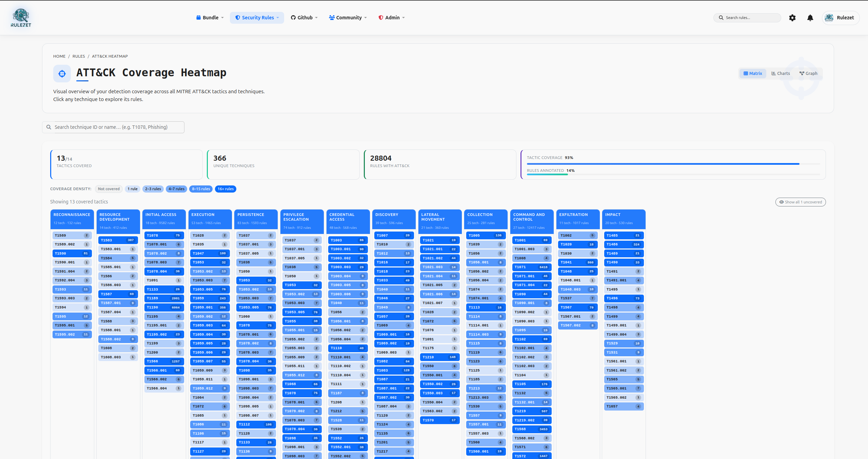This screenshot has height=459, width=868.
Task: Click the 16+ rules density swatch
Action: 225,189
